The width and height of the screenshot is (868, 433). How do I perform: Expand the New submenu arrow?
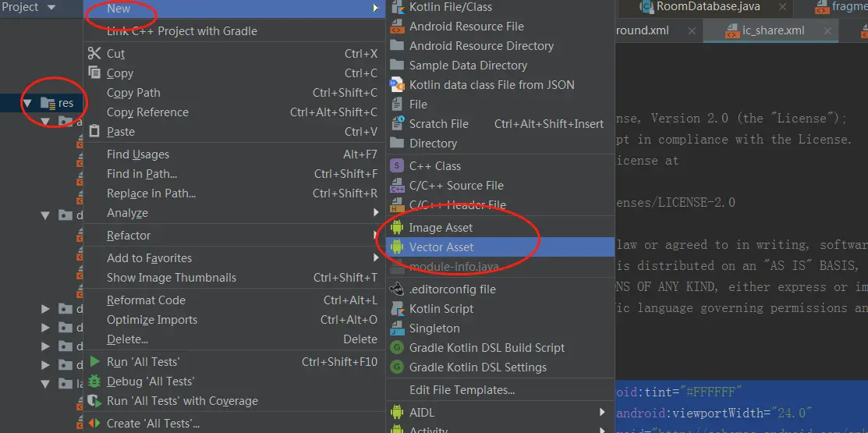(x=376, y=8)
